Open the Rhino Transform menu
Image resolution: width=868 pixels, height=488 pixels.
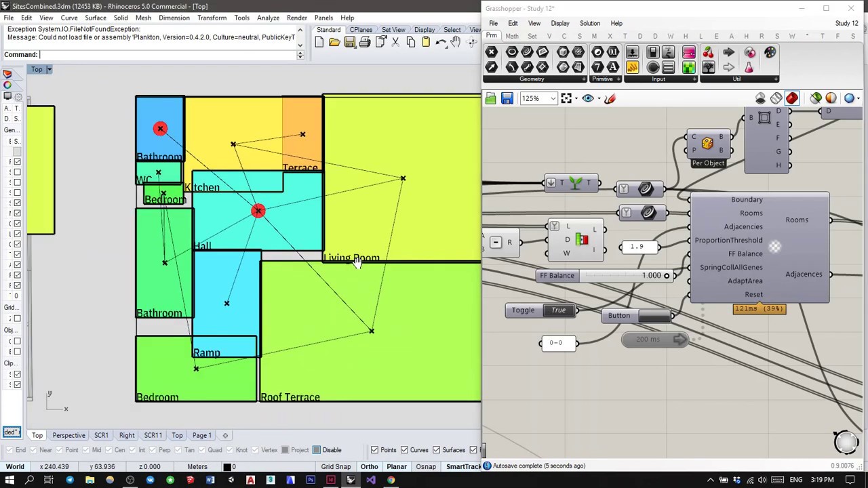[212, 18]
